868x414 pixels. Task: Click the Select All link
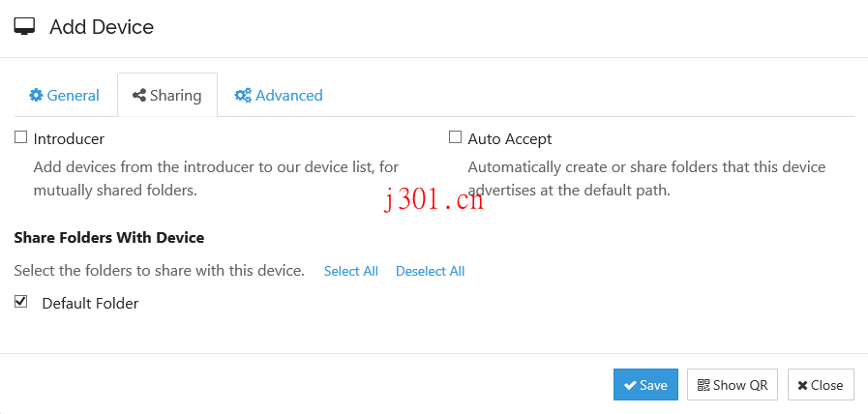coord(350,271)
